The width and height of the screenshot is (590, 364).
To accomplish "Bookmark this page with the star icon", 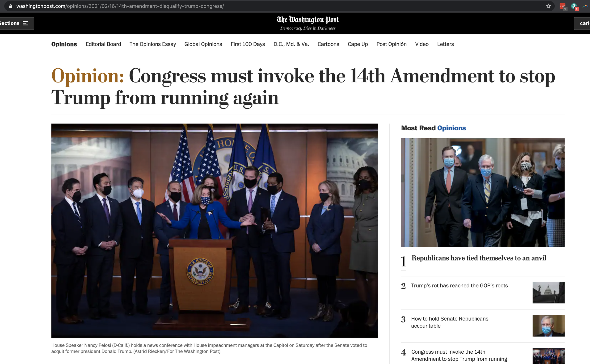I will pyautogui.click(x=548, y=6).
